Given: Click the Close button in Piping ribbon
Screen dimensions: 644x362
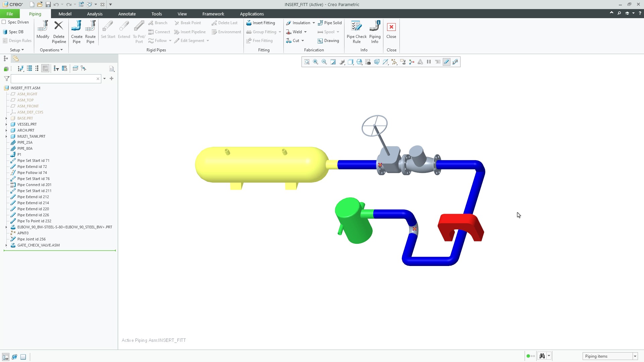Looking at the screenshot, I should (391, 32).
